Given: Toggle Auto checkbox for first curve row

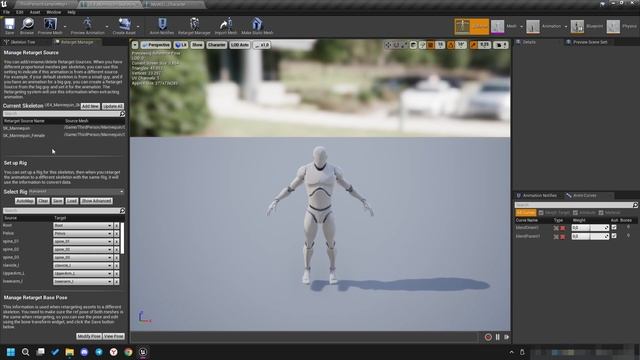Looking at the screenshot, I should pos(614,227).
